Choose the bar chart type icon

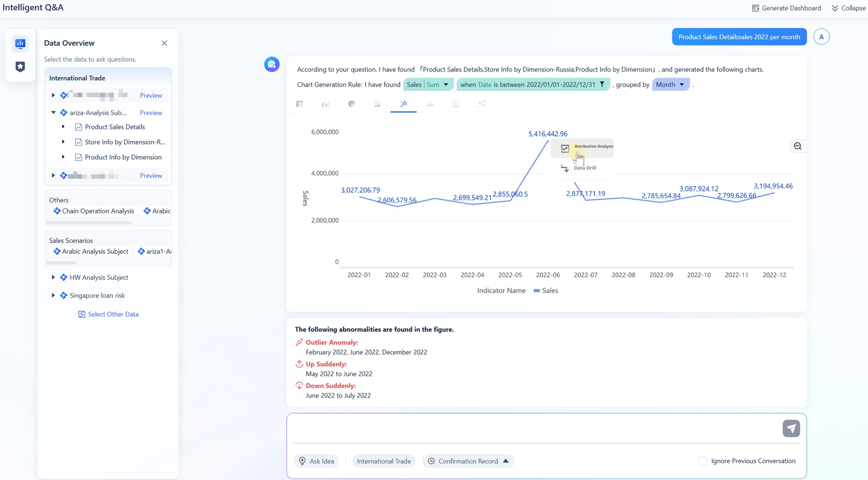326,104
